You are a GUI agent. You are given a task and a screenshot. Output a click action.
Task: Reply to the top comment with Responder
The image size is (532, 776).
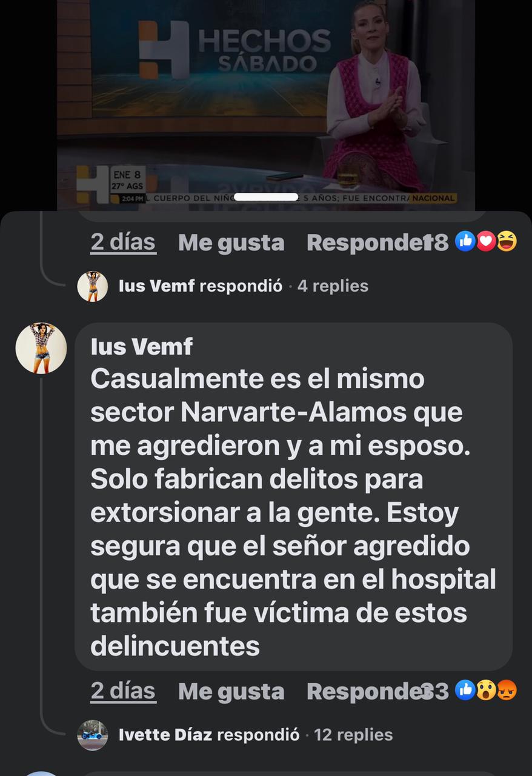[367, 243]
